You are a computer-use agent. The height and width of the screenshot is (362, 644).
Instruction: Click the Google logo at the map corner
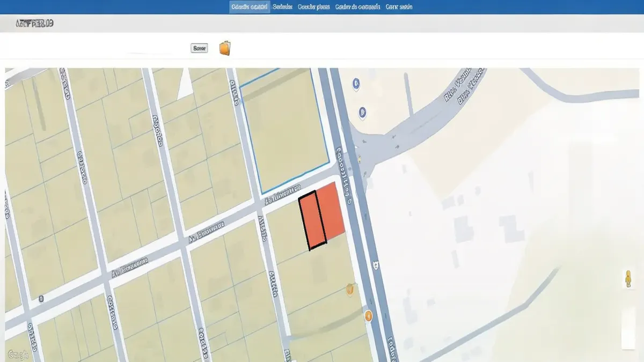[x=18, y=354]
